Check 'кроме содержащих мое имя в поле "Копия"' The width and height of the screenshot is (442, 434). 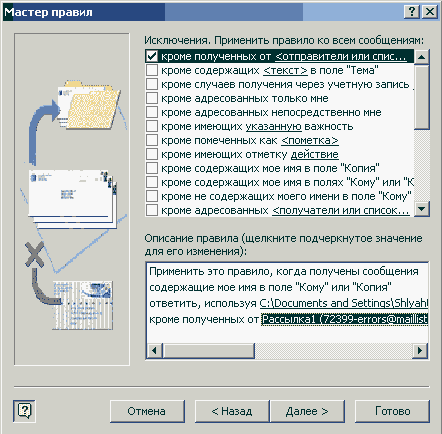tap(152, 168)
